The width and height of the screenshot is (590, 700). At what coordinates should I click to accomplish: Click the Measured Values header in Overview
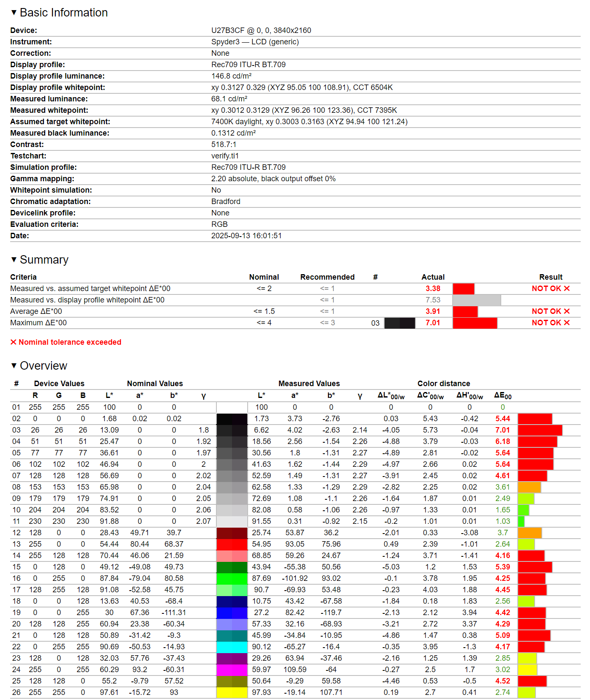[x=309, y=384]
